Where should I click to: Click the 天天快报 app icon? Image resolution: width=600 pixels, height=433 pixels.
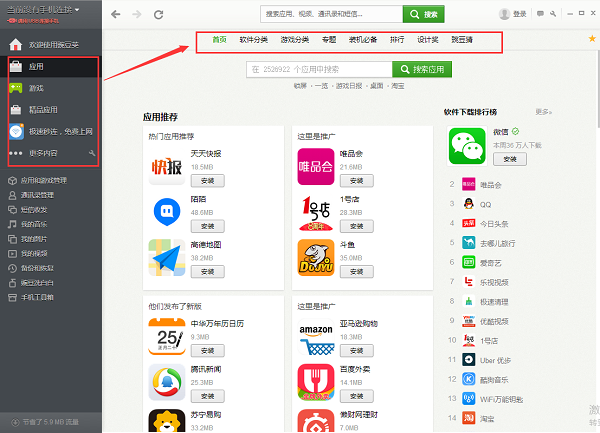(x=167, y=168)
